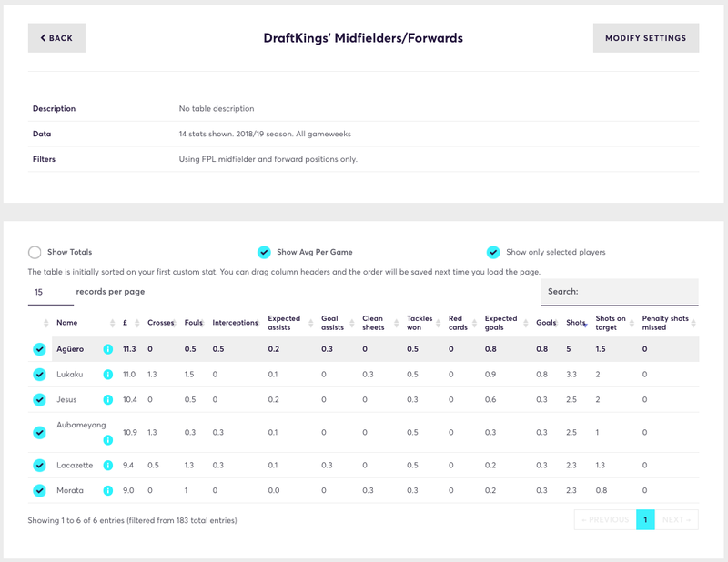Click the Shots column header label

[x=575, y=323]
